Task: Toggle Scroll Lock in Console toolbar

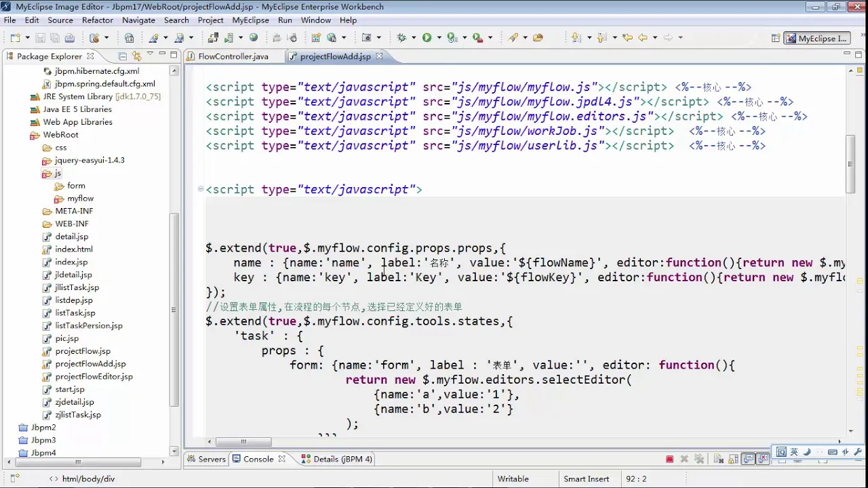Action: pos(733,459)
